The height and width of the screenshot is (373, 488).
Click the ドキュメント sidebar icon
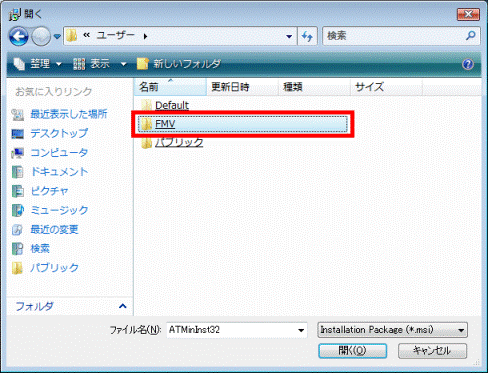(18, 172)
